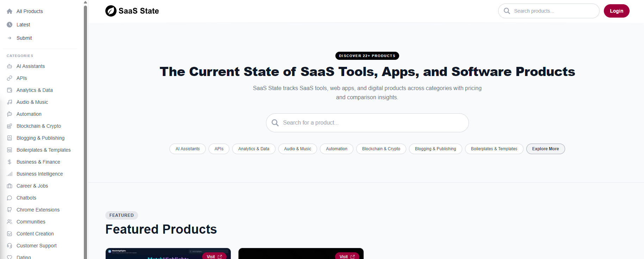Click the SaaS State leaf logo icon
Screen dimensions: 644x259
pos(111,11)
